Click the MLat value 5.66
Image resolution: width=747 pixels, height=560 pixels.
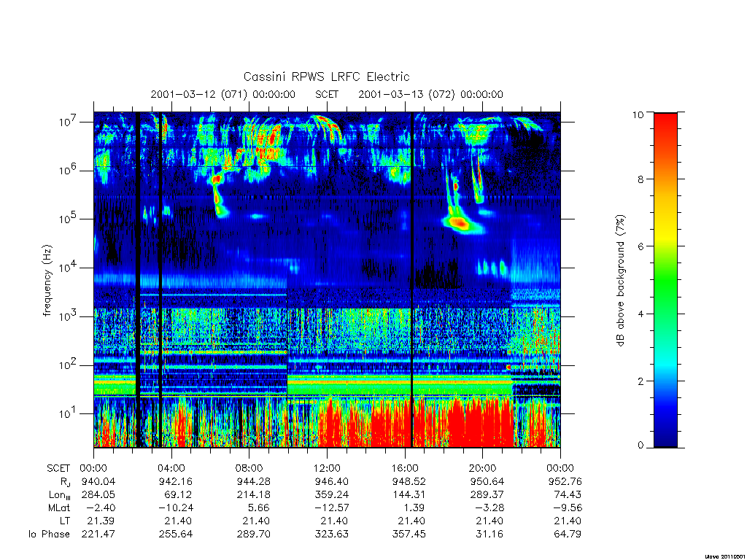260,508
